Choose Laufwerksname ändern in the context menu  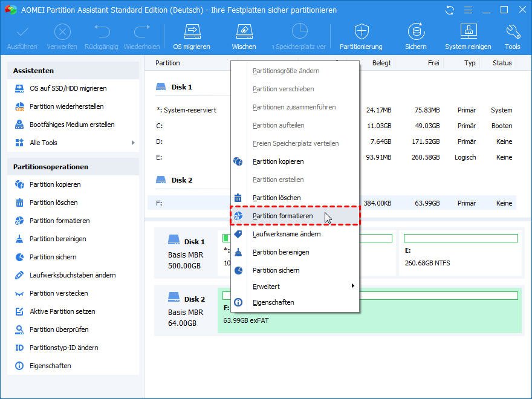[295, 234]
